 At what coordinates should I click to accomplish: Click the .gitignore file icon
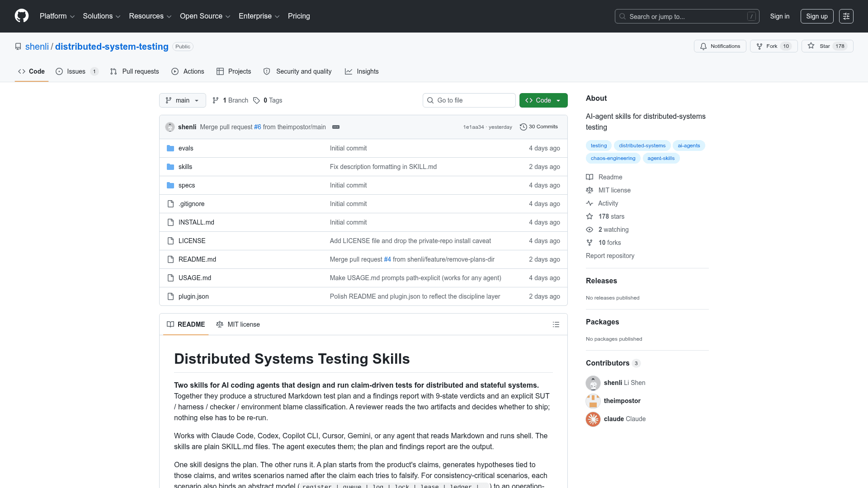pos(170,204)
